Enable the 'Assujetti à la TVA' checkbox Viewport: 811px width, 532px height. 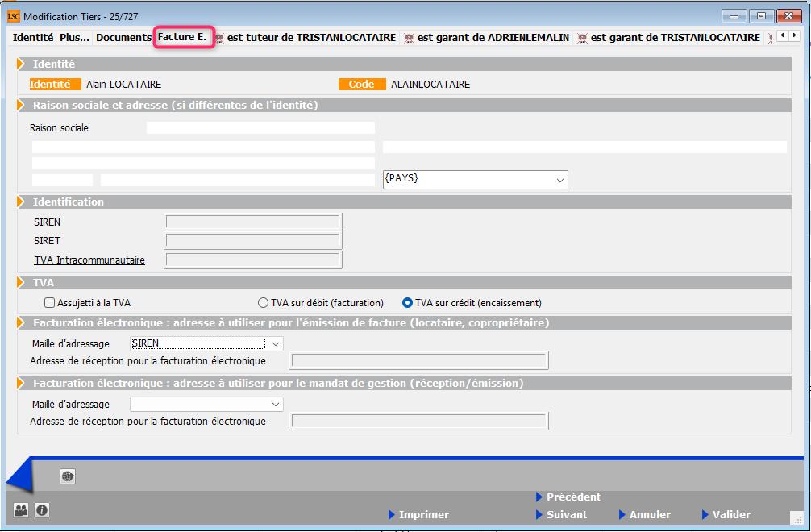pyautogui.click(x=50, y=303)
